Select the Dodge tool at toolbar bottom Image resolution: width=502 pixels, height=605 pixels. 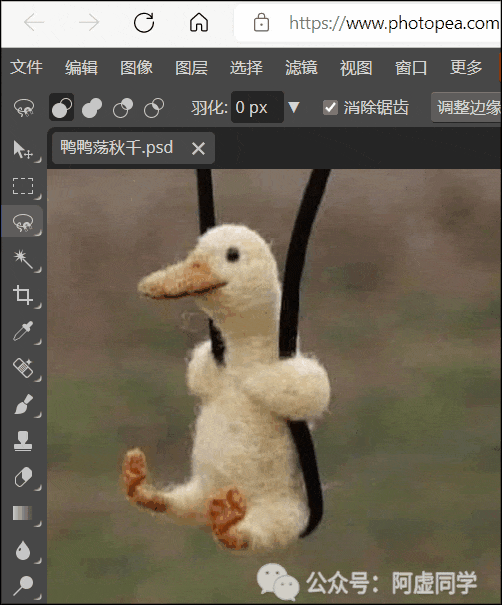pyautogui.click(x=23, y=586)
